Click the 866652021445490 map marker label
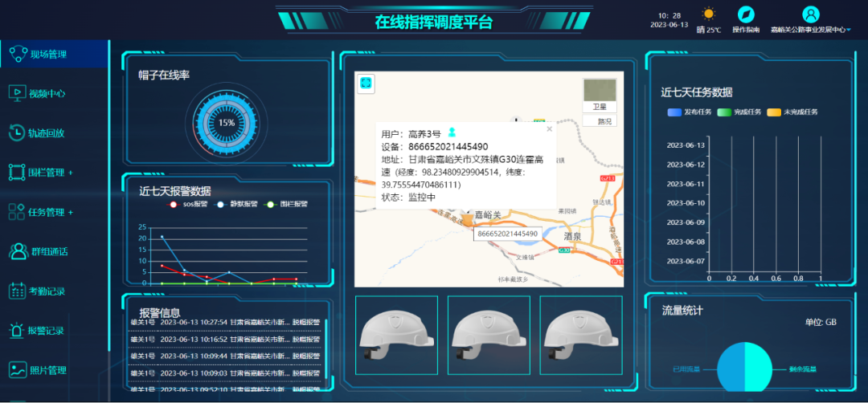The height and width of the screenshot is (403, 868). click(508, 234)
